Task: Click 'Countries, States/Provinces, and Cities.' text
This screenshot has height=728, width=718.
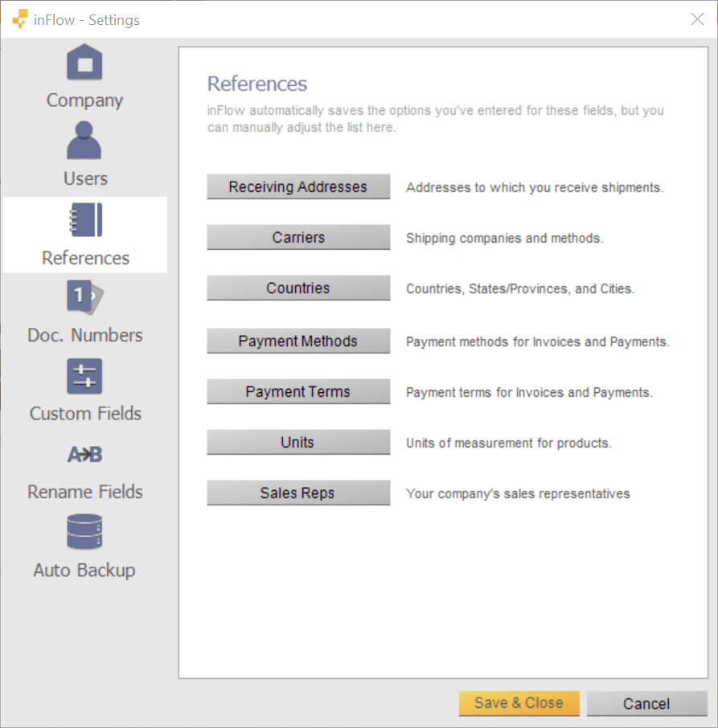Action: point(520,288)
